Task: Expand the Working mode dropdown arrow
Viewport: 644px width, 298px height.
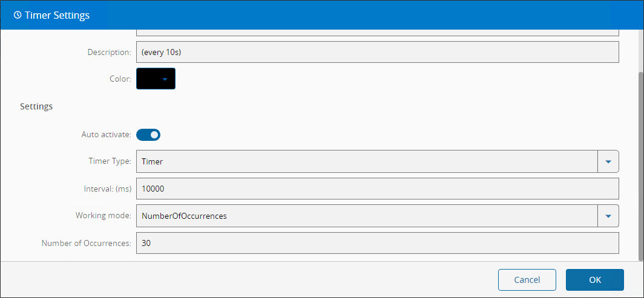Action: coord(608,216)
